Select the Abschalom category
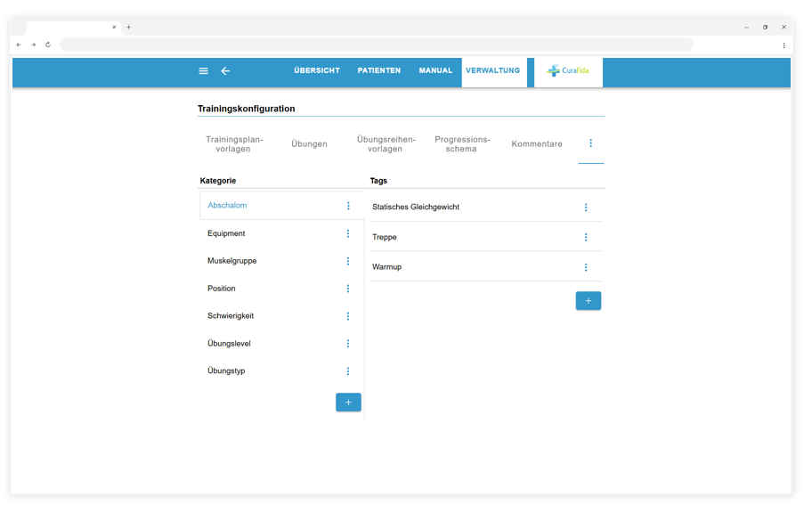This screenshot has width=812, height=505. point(281,206)
